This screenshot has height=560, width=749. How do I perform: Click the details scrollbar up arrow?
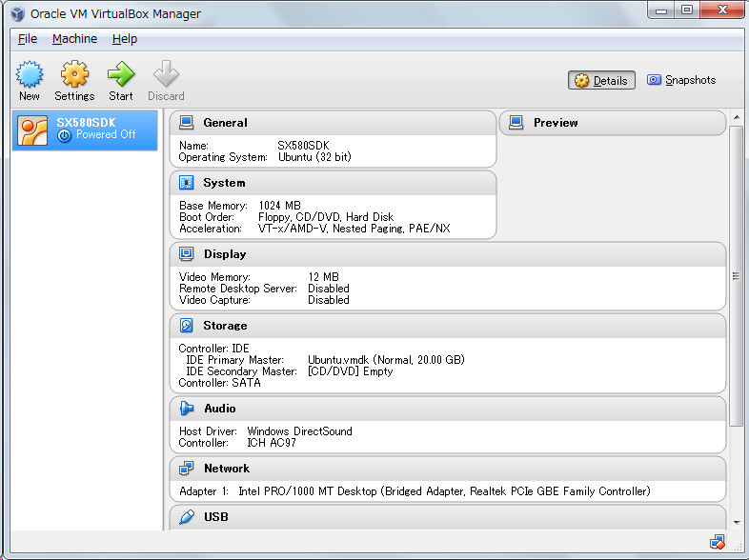[736, 117]
